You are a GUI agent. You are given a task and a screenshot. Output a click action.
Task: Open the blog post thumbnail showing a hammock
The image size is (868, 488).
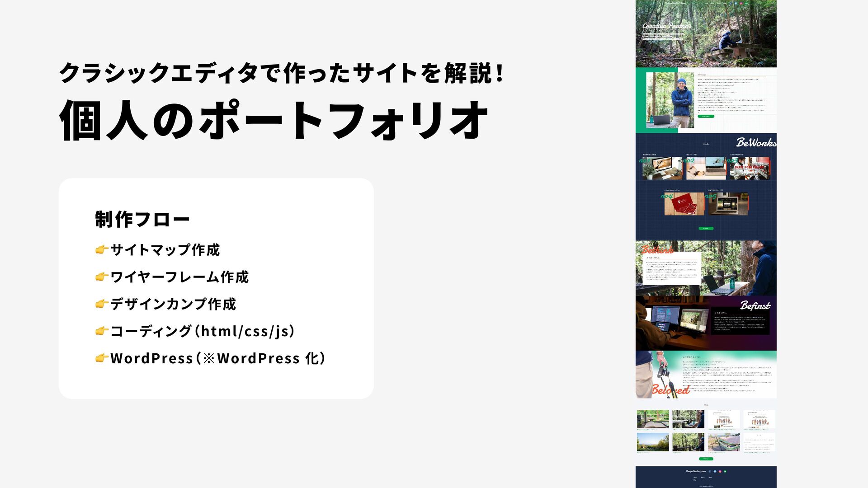pos(724,442)
